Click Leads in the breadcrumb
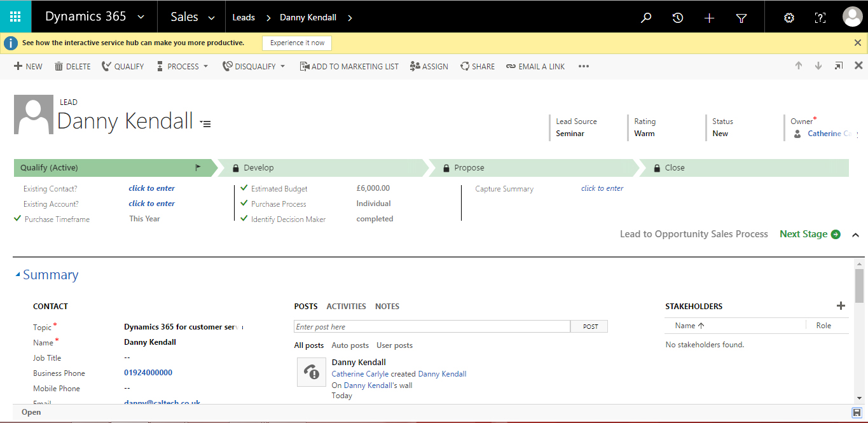The width and height of the screenshot is (868, 423). click(x=244, y=18)
